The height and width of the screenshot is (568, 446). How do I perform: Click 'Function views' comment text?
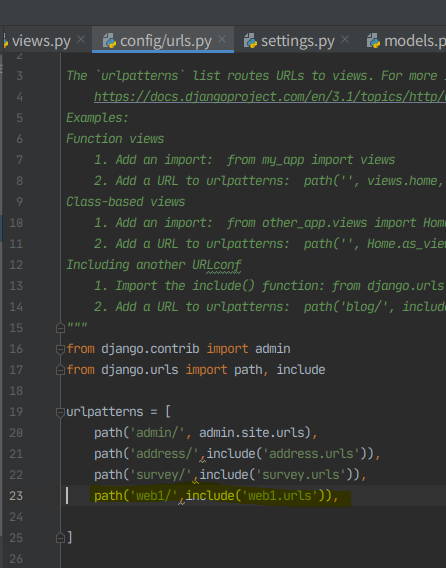click(115, 139)
